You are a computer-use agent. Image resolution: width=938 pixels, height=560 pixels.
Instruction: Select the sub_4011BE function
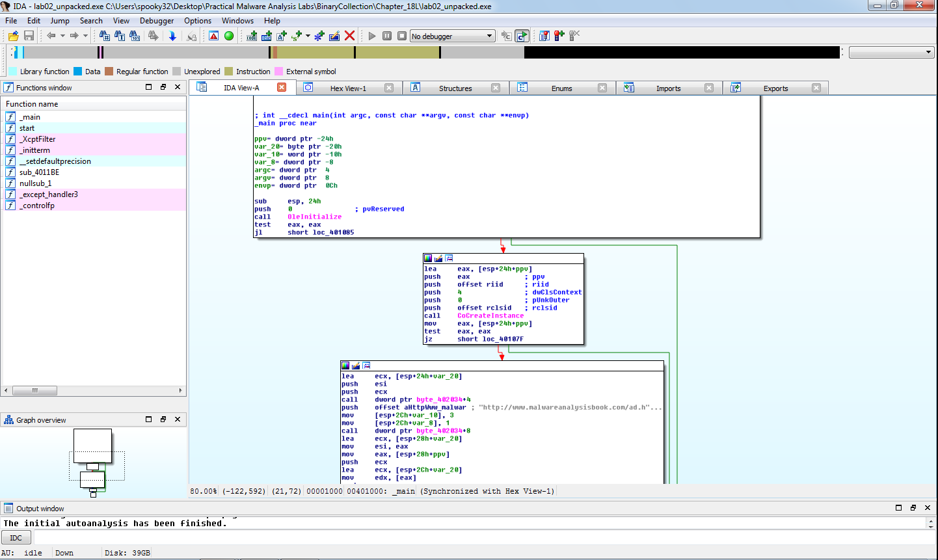pos(94,172)
